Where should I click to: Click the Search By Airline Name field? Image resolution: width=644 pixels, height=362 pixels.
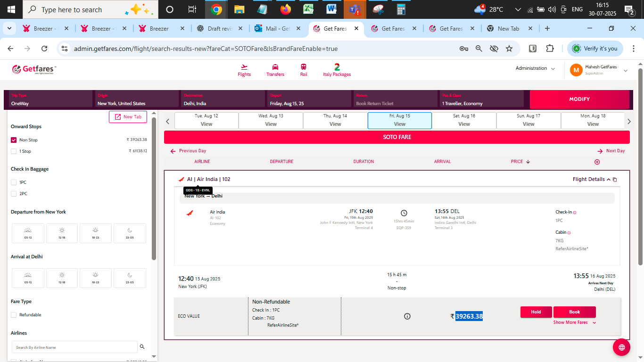(x=74, y=347)
